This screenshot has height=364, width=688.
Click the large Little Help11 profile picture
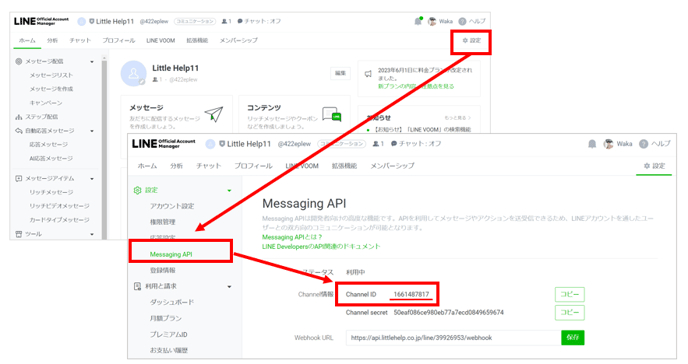pyautogui.click(x=133, y=74)
